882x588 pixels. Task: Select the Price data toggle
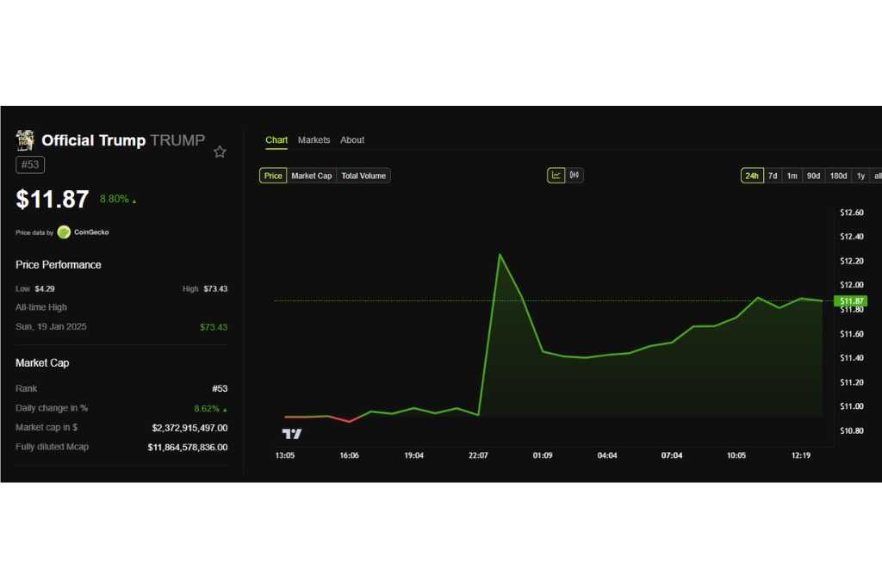pos(273,176)
